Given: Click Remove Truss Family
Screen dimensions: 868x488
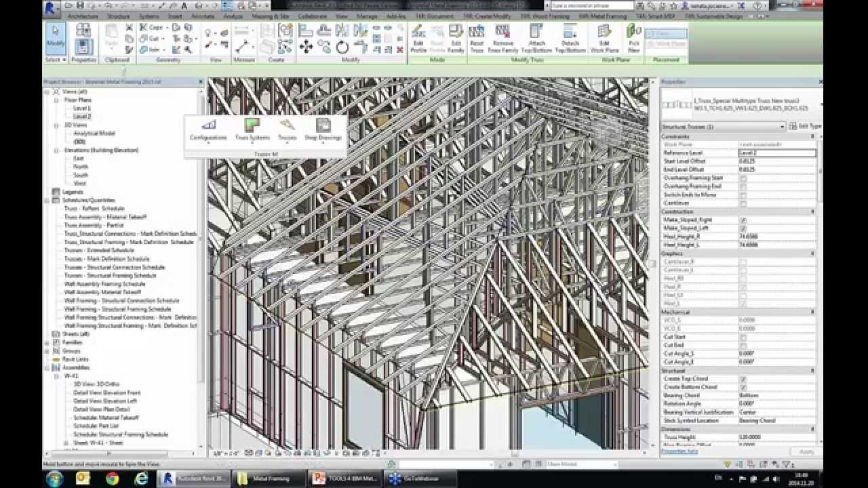Looking at the screenshot, I should pyautogui.click(x=503, y=39).
